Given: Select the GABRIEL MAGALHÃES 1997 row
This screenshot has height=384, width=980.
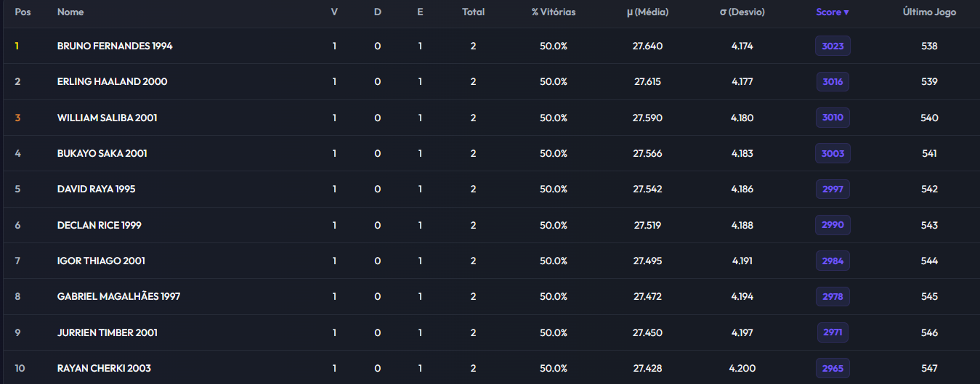Looking at the screenshot, I should coord(490,296).
